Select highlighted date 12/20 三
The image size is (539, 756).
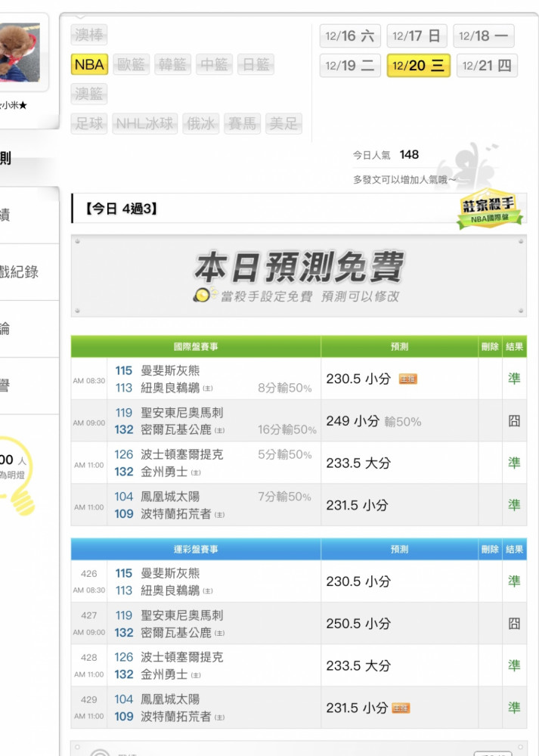click(419, 66)
